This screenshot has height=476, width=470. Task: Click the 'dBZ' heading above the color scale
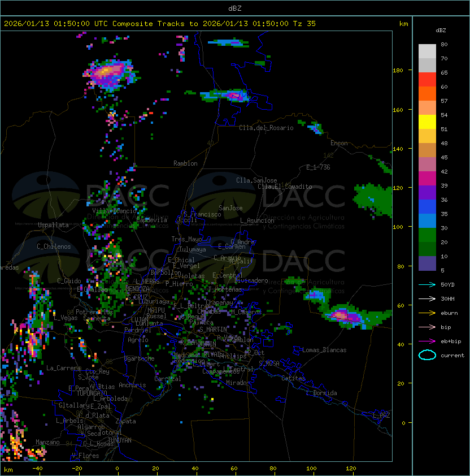[x=441, y=31]
